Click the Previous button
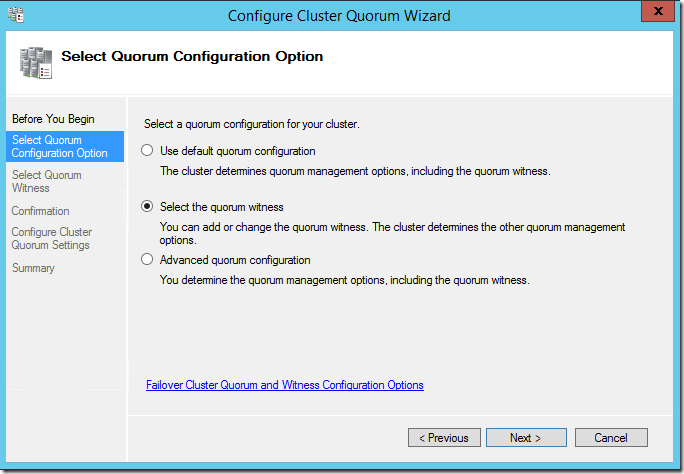 pyautogui.click(x=444, y=437)
